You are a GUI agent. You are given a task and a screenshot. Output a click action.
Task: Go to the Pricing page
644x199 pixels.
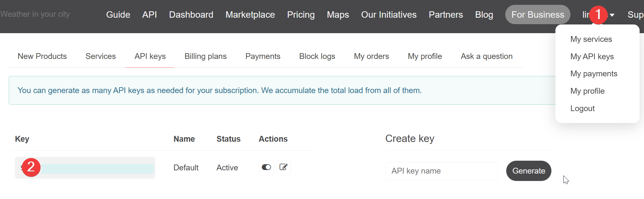(301, 15)
